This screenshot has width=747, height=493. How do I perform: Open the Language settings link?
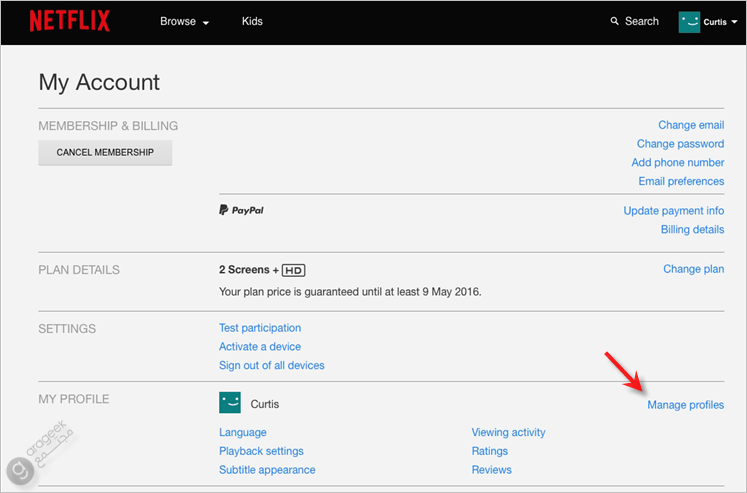pos(242,433)
